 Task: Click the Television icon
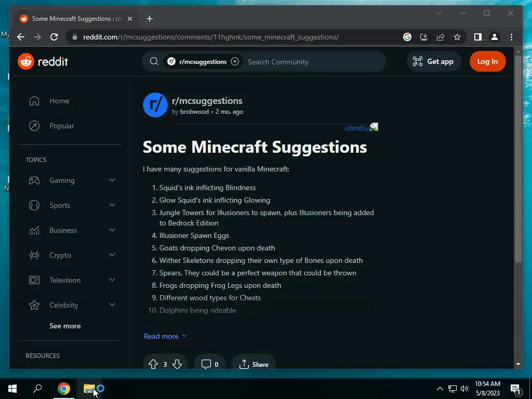point(34,280)
